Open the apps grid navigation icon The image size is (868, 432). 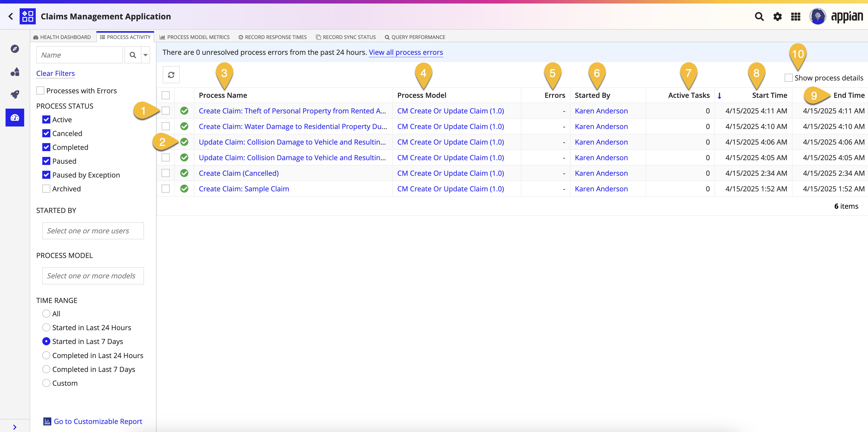click(x=795, y=17)
